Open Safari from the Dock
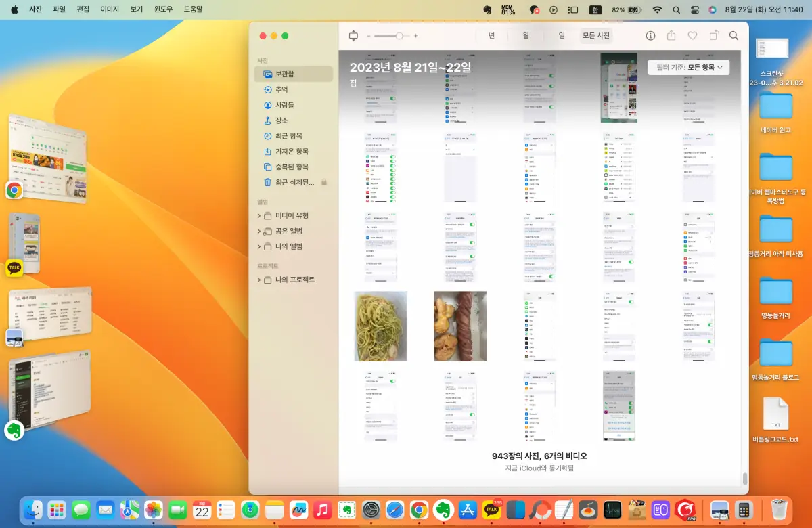Viewport: 812px width, 528px height. tap(394, 510)
